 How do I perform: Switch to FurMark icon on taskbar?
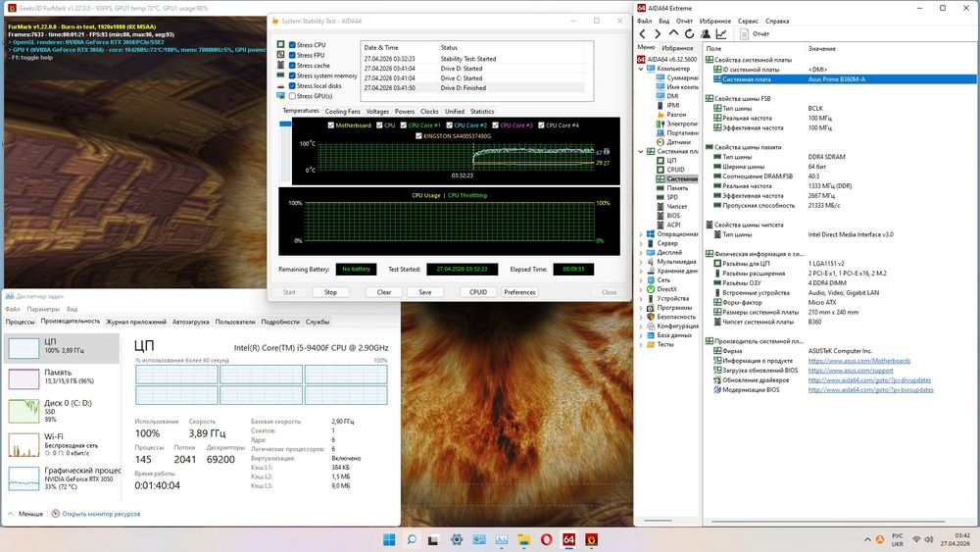(x=591, y=539)
